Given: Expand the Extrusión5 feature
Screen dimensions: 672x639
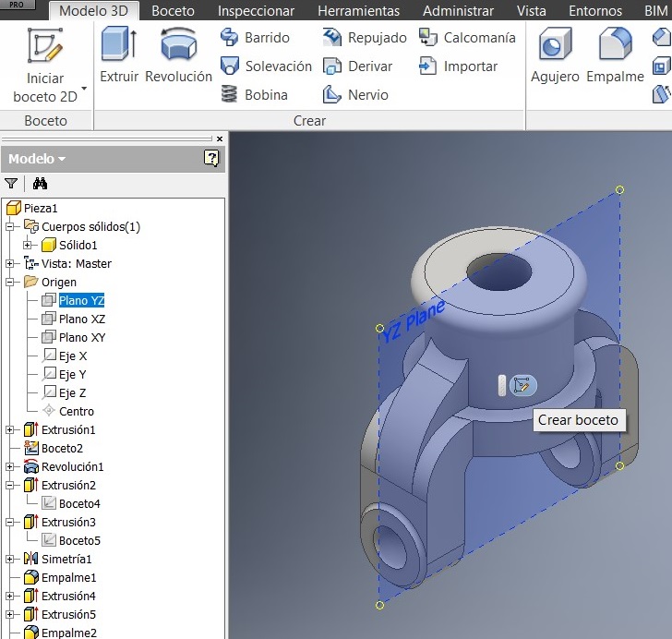Looking at the screenshot, I should pos(10,615).
